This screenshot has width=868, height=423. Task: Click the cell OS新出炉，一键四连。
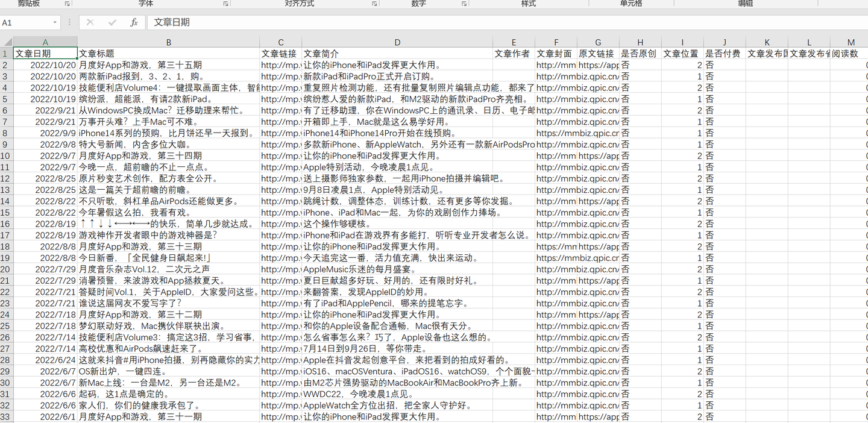point(169,371)
